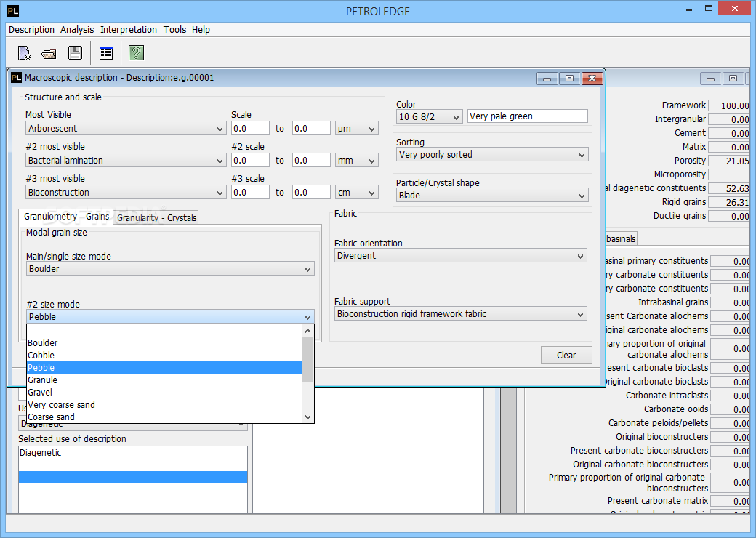Click the Porosity value field 21.05

(729, 161)
